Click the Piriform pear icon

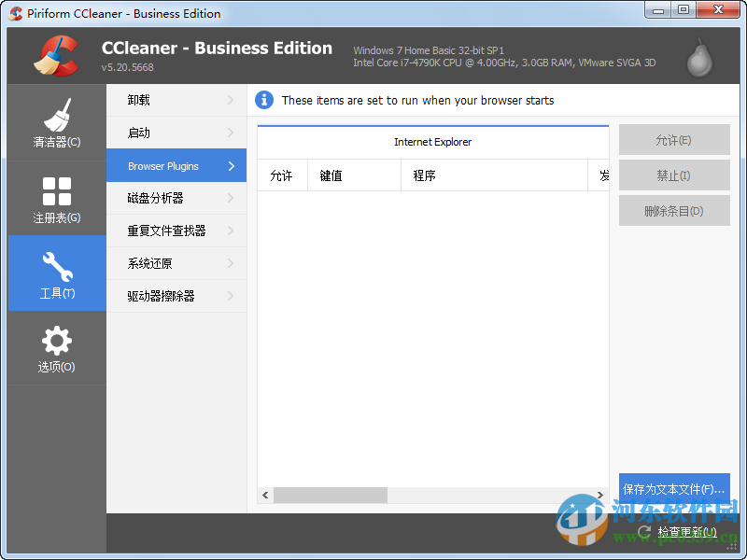[x=699, y=58]
